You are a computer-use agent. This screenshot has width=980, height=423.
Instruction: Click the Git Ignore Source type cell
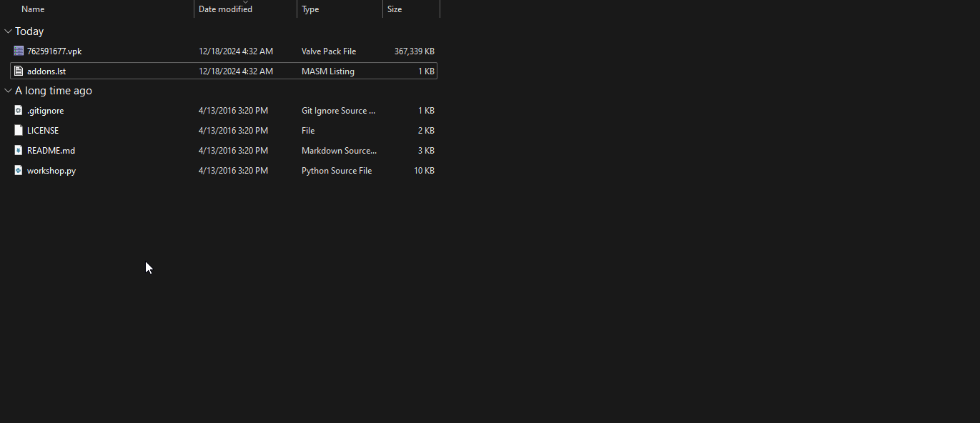pyautogui.click(x=339, y=111)
